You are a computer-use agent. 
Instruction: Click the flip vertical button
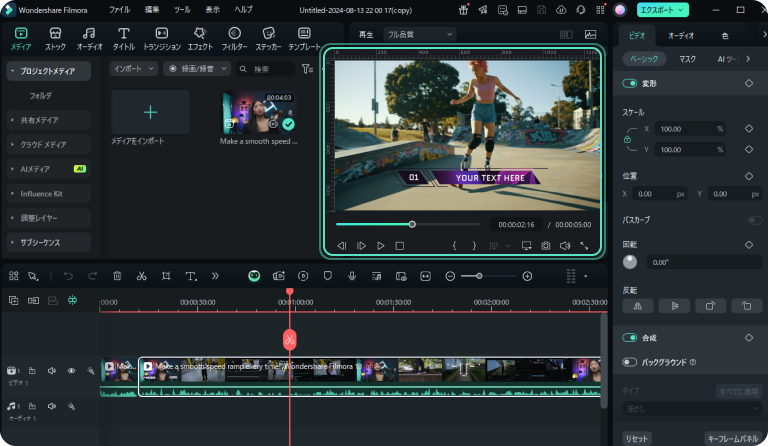click(x=674, y=306)
